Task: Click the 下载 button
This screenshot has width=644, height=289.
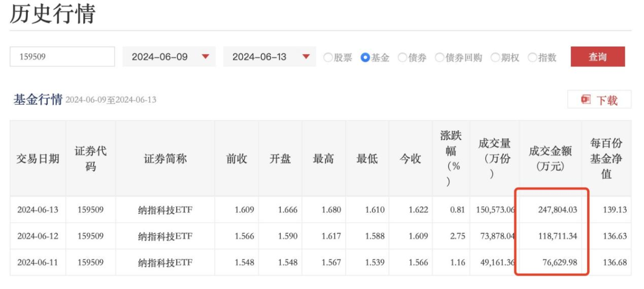Action: [599, 99]
